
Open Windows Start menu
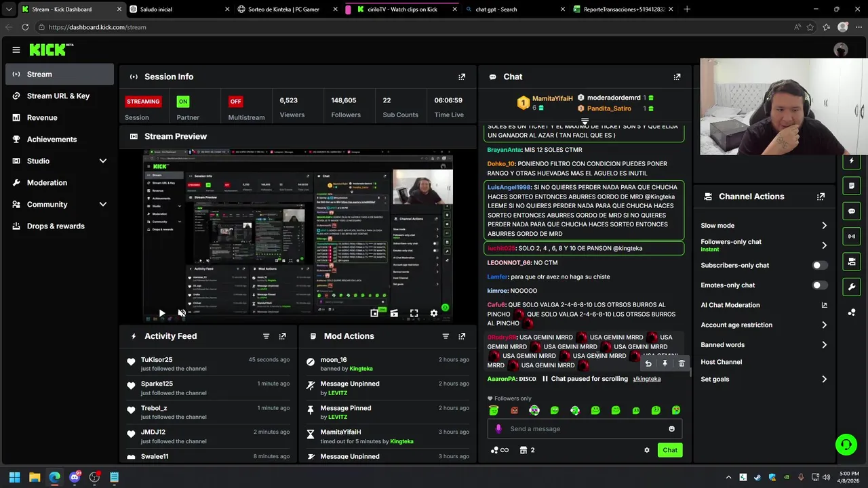coord(14,477)
